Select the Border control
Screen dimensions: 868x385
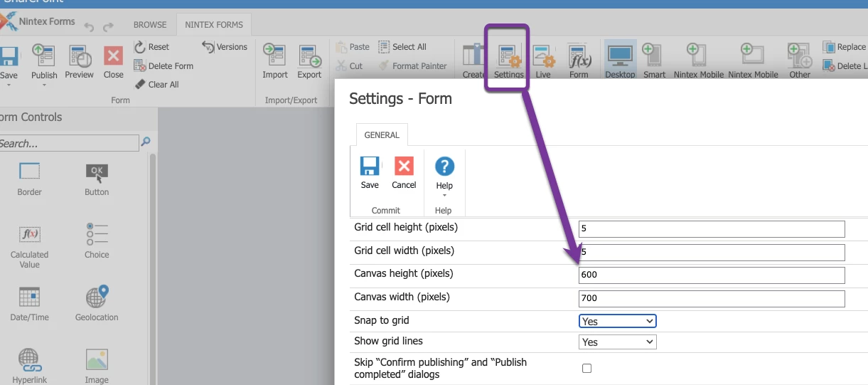tap(29, 179)
